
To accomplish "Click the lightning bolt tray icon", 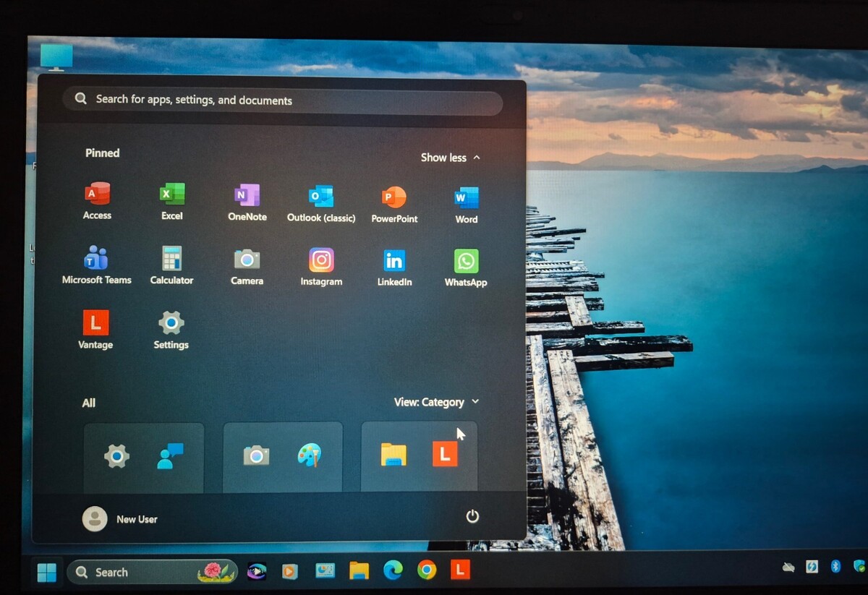I will point(812,567).
